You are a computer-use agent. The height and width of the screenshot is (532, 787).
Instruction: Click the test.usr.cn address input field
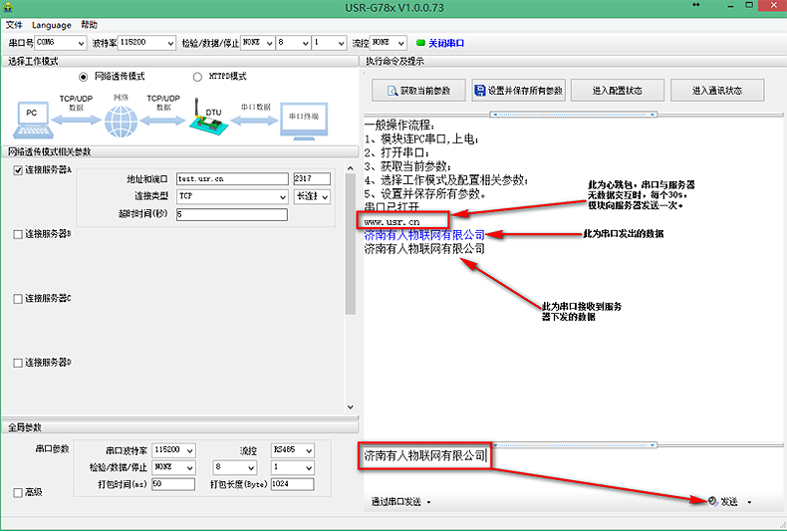(x=231, y=178)
